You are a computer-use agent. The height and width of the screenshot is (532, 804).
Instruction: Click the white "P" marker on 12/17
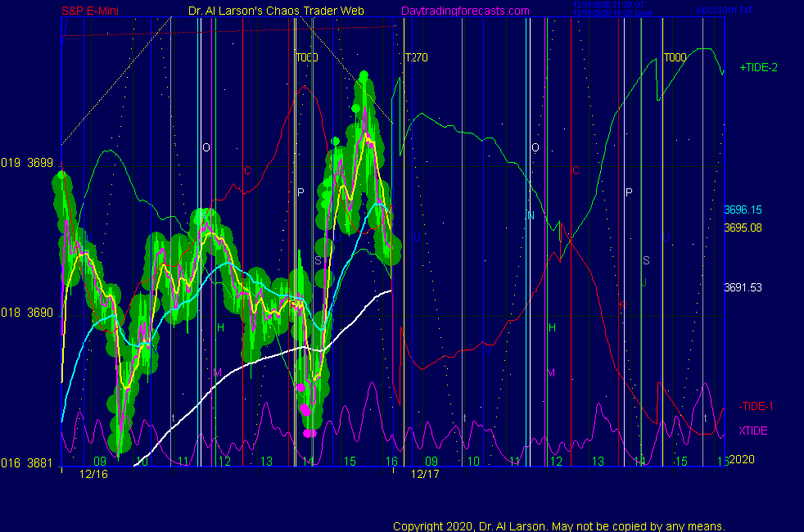[629, 192]
